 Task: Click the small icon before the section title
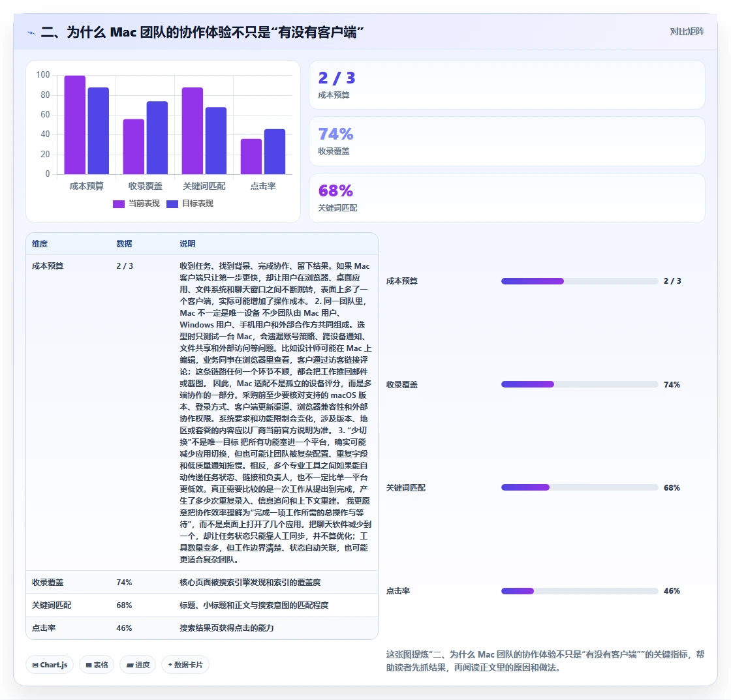tap(31, 33)
